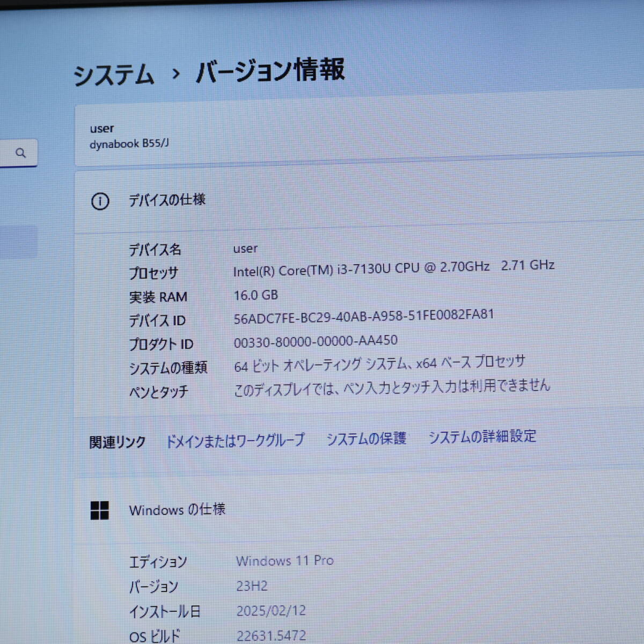Select the pen and touch availability text
This screenshot has width=644, height=644.
pyautogui.click(x=392, y=387)
